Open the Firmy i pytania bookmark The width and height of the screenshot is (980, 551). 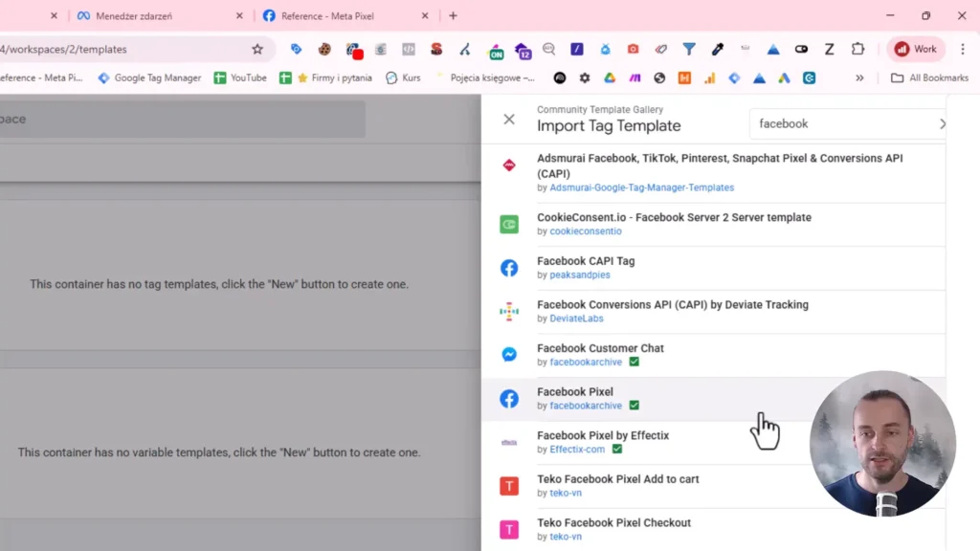(335, 78)
